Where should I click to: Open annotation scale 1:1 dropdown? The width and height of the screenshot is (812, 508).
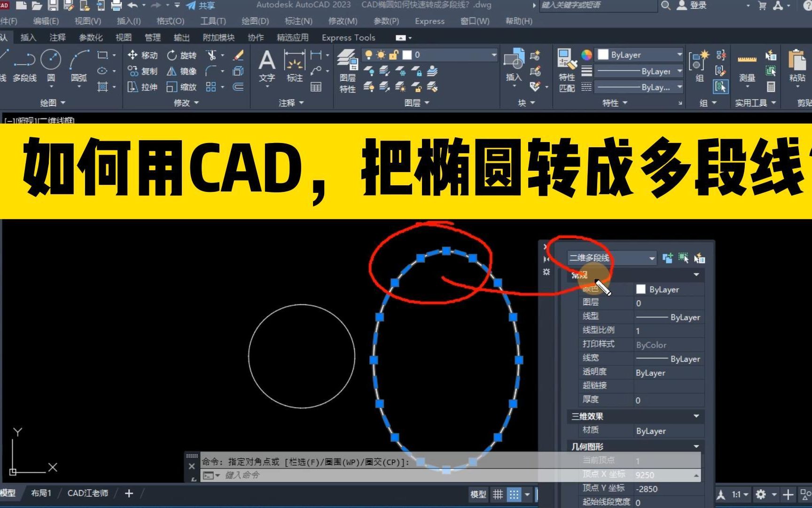pos(740,495)
